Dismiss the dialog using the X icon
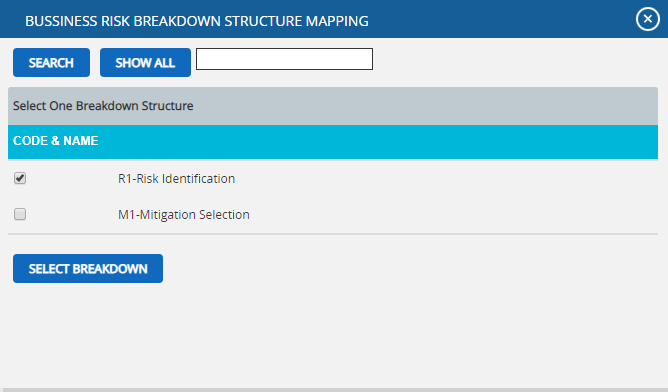This screenshot has width=668, height=392. tap(648, 19)
